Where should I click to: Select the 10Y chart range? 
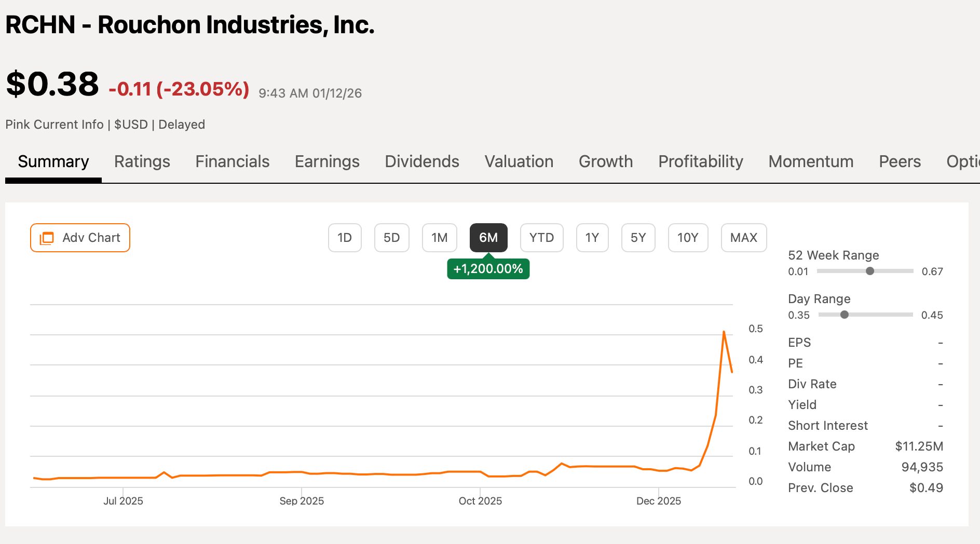688,237
